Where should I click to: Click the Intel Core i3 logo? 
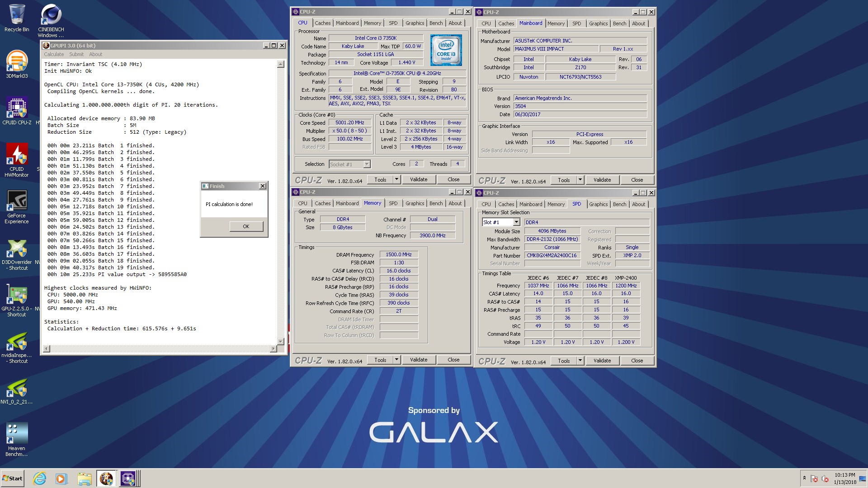[446, 50]
